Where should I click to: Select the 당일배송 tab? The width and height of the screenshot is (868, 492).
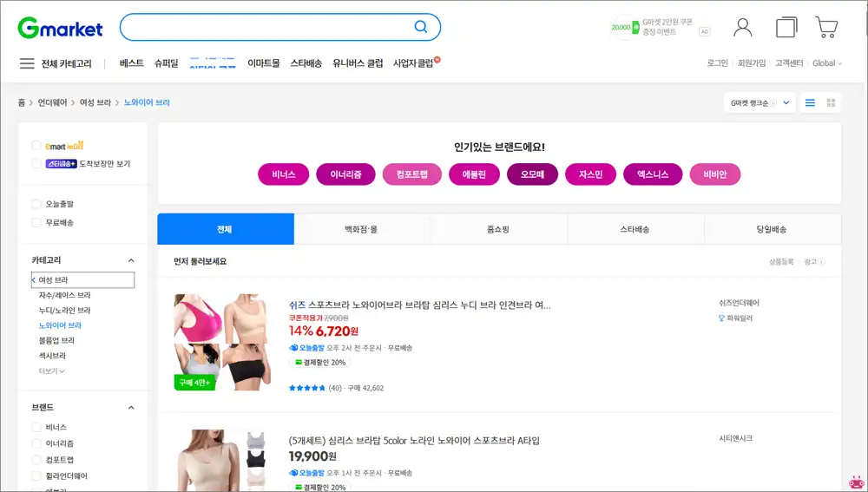coord(772,229)
